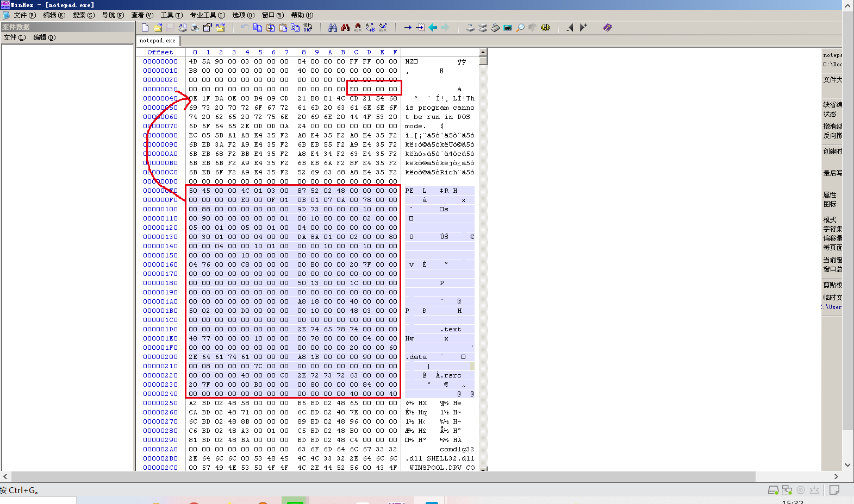This screenshot has width=854, height=504.
Task: Open the 帮助(H) menu
Action: click(302, 15)
